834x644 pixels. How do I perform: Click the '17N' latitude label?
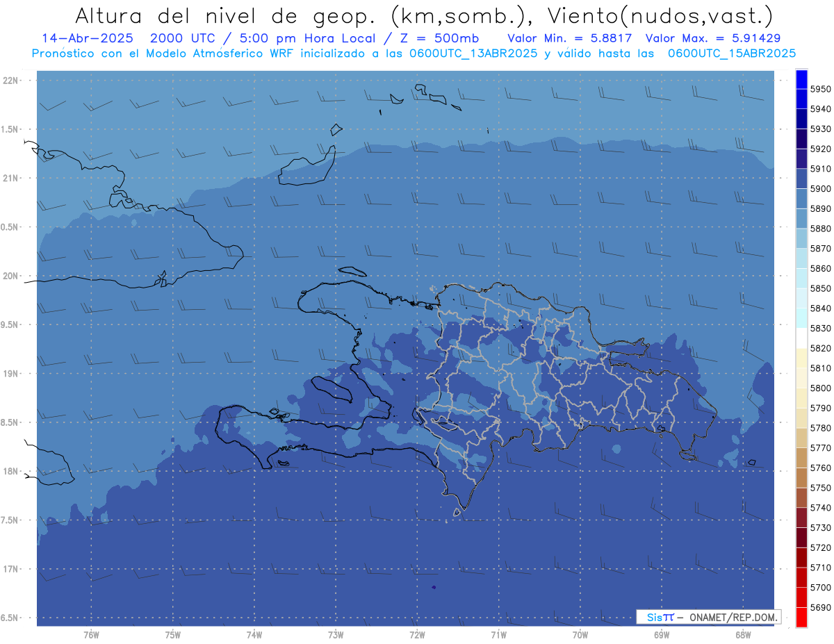(11, 569)
